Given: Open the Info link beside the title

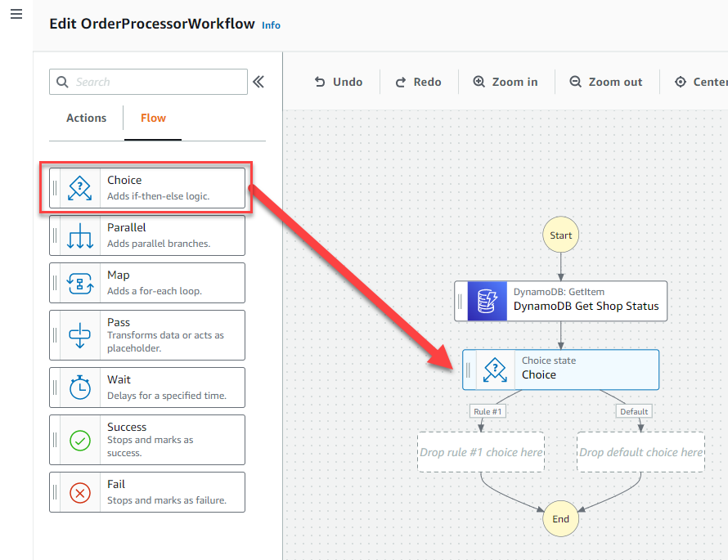Looking at the screenshot, I should [271, 25].
